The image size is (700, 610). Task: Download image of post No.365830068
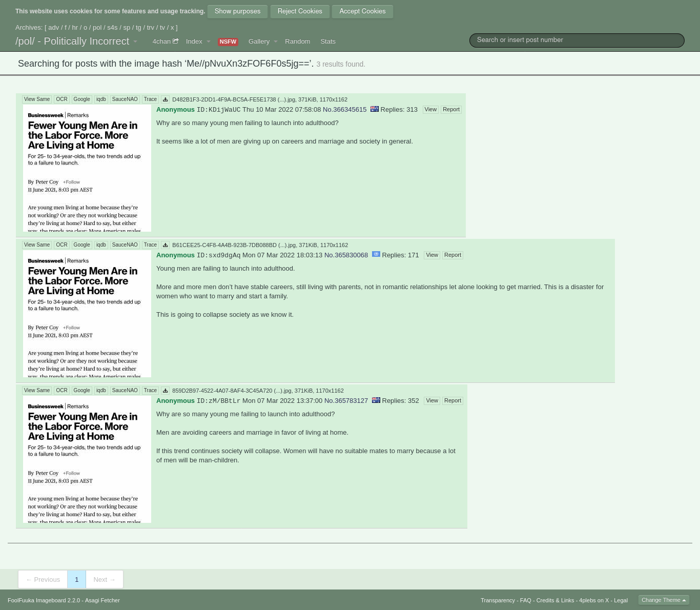(165, 245)
